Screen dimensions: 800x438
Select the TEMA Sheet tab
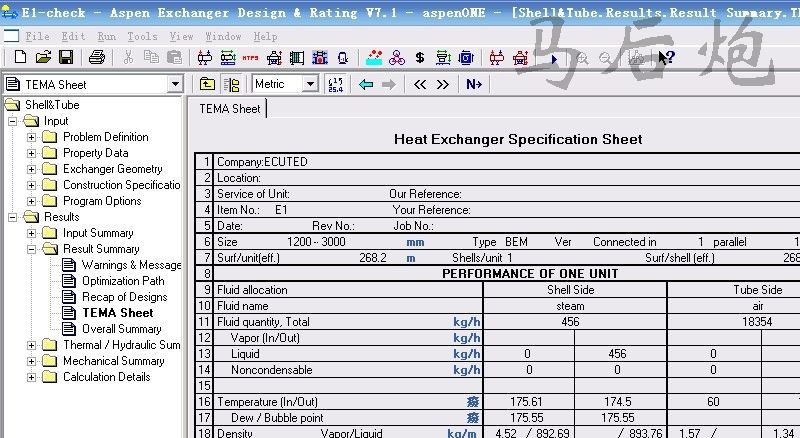click(230, 109)
